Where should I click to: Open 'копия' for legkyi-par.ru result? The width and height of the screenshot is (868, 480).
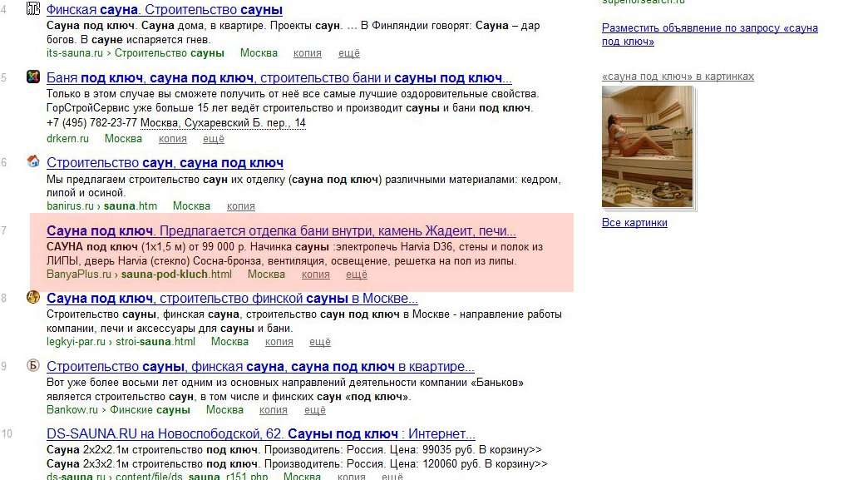pyautogui.click(x=279, y=342)
